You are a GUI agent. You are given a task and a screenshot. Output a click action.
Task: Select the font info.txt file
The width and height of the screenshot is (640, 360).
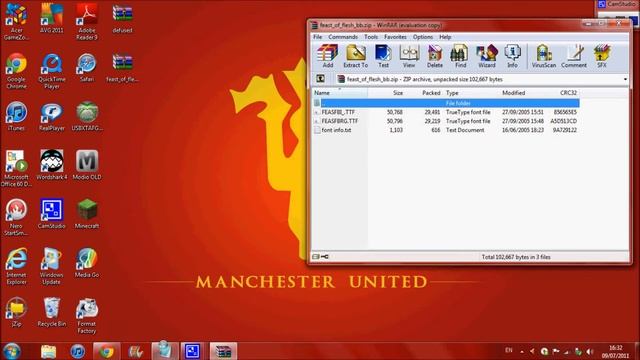coord(446,130)
